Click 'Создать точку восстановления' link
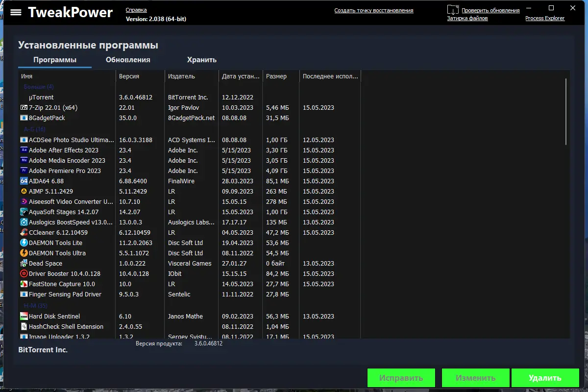588x392 pixels. coord(374,10)
